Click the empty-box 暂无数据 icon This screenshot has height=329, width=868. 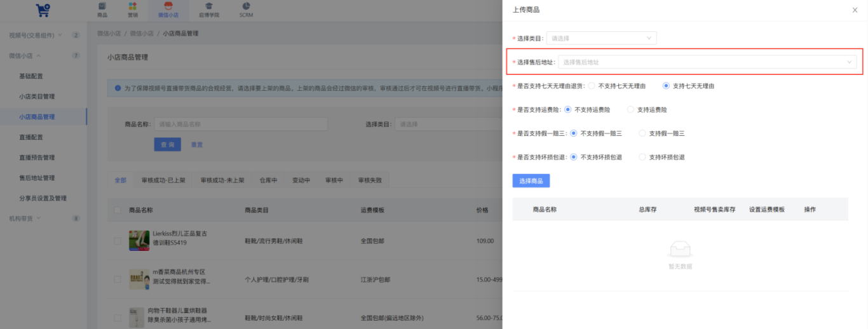681,249
